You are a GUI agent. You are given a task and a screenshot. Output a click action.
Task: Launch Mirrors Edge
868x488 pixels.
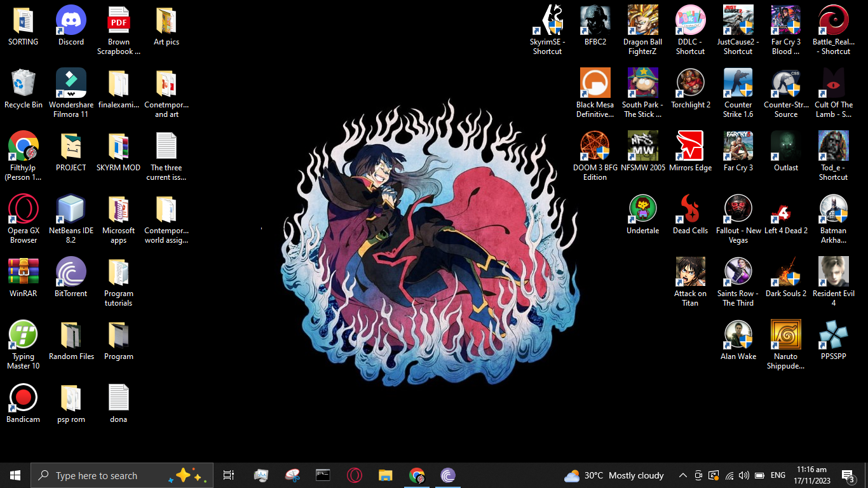[x=691, y=151]
